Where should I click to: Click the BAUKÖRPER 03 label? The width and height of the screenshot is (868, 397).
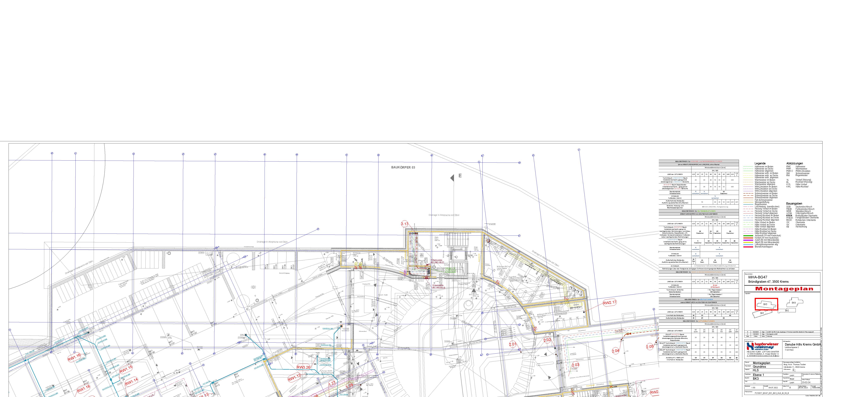pos(403,167)
